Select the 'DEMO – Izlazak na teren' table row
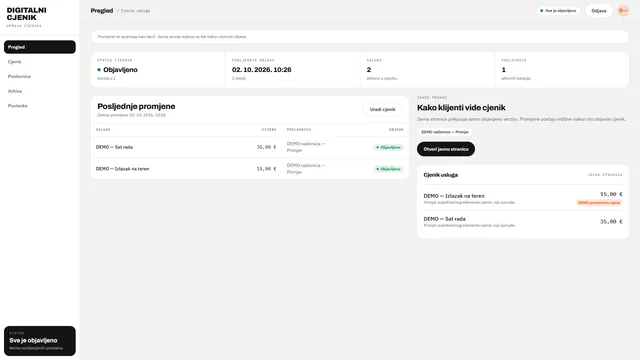This screenshot has height=360, width=640. coord(250,169)
